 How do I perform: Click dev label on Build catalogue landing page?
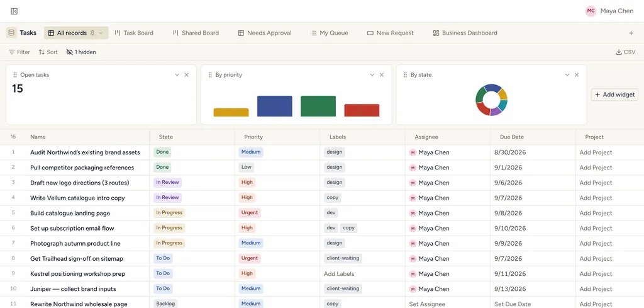pyautogui.click(x=331, y=213)
